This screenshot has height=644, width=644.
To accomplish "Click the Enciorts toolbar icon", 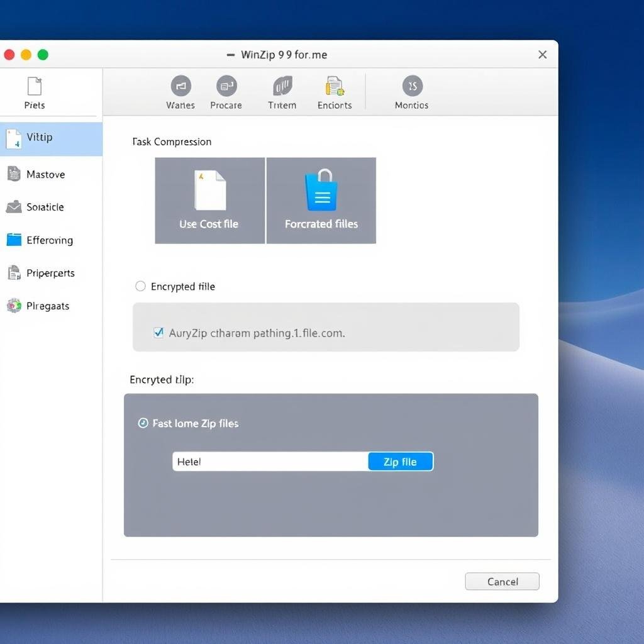I will (335, 86).
